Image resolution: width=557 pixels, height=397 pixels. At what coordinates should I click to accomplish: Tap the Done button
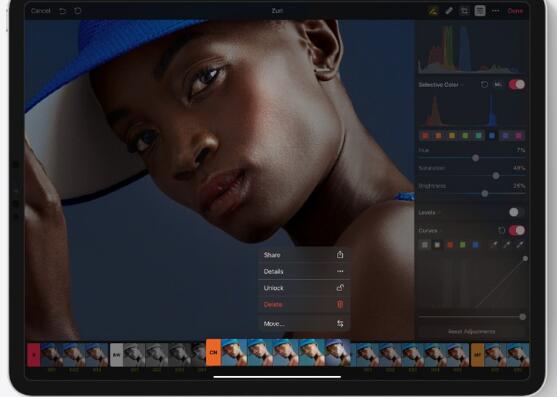click(x=515, y=11)
